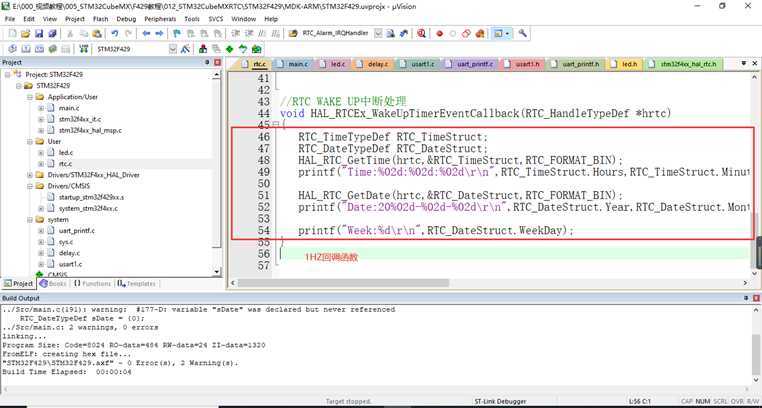Open the Debug menu
The width and height of the screenshot is (762, 408).
click(x=126, y=19)
